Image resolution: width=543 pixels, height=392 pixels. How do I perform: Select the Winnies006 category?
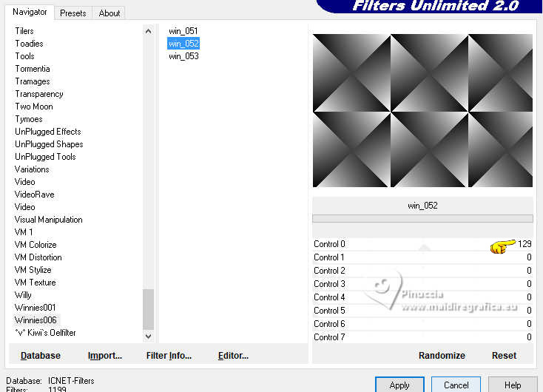pos(36,320)
